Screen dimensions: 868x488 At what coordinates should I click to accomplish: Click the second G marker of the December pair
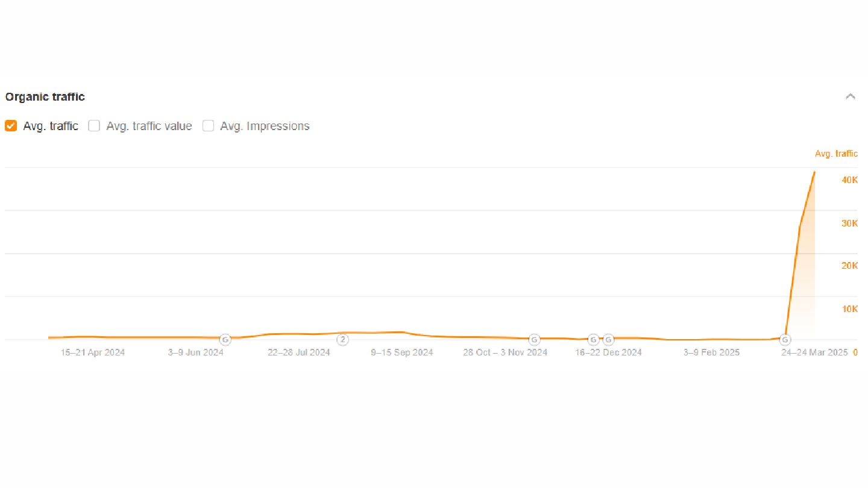click(608, 339)
